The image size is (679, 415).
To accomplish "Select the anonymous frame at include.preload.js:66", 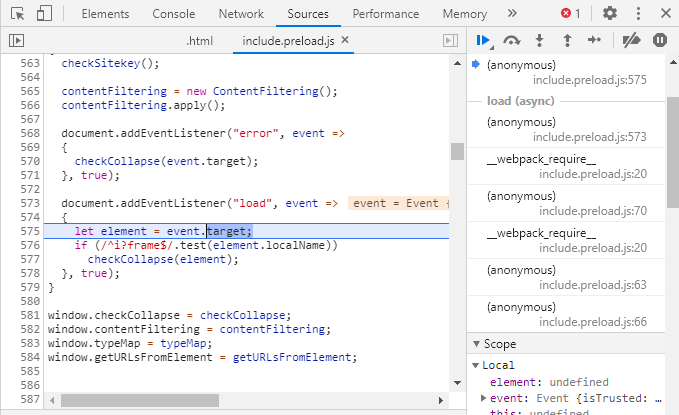I will click(566, 314).
